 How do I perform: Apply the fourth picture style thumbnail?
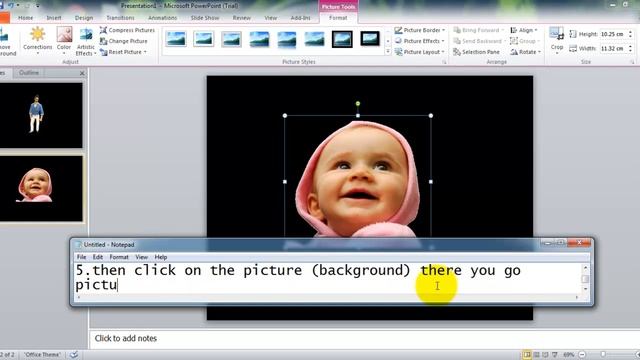(x=259, y=39)
